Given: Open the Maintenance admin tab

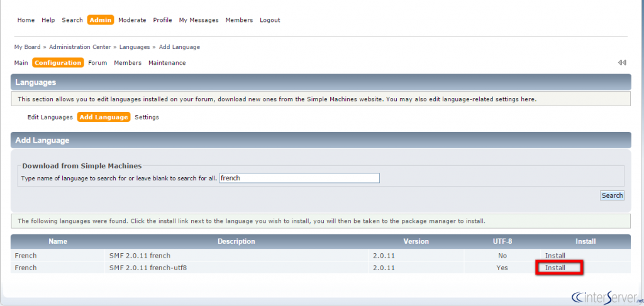Looking at the screenshot, I should pyautogui.click(x=167, y=63).
